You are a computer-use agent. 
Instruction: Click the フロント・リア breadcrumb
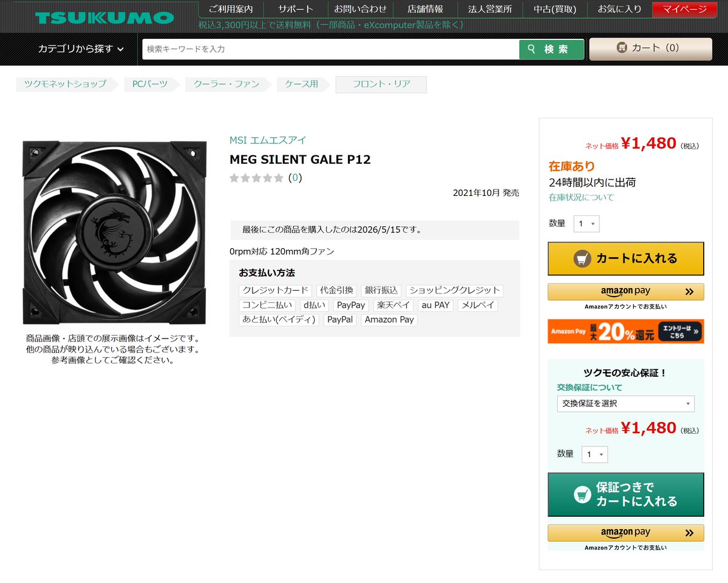(381, 84)
